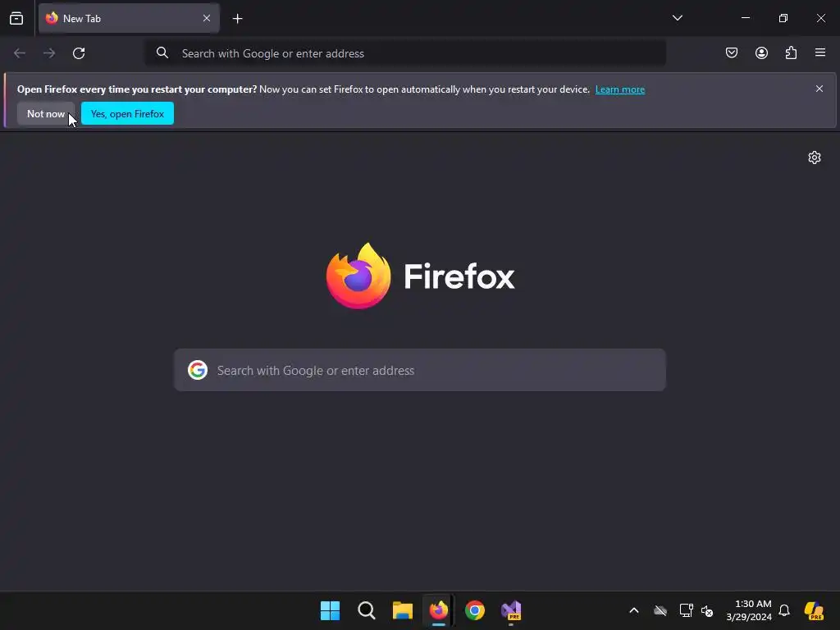The width and height of the screenshot is (840, 630).
Task: Go back one page
Action: click(x=20, y=53)
